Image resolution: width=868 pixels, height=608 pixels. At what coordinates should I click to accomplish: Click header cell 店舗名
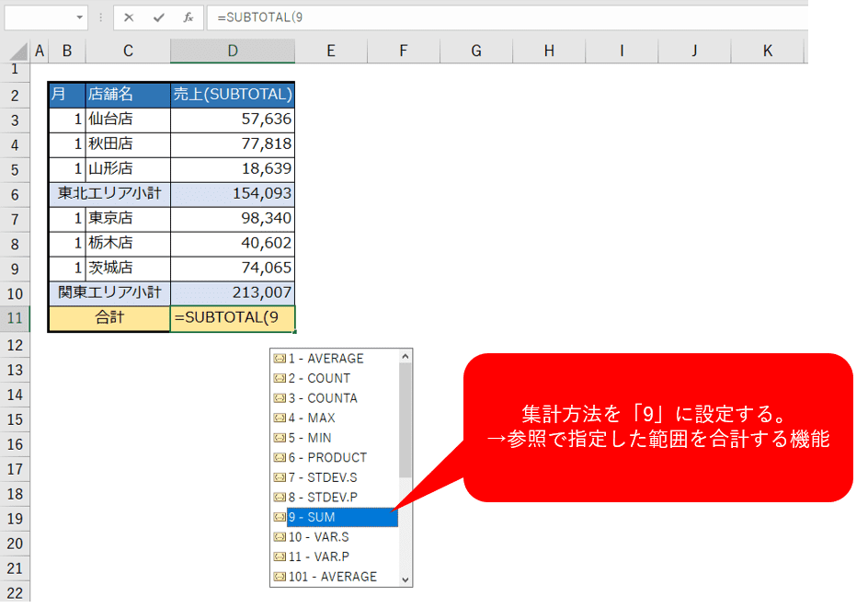(128, 94)
